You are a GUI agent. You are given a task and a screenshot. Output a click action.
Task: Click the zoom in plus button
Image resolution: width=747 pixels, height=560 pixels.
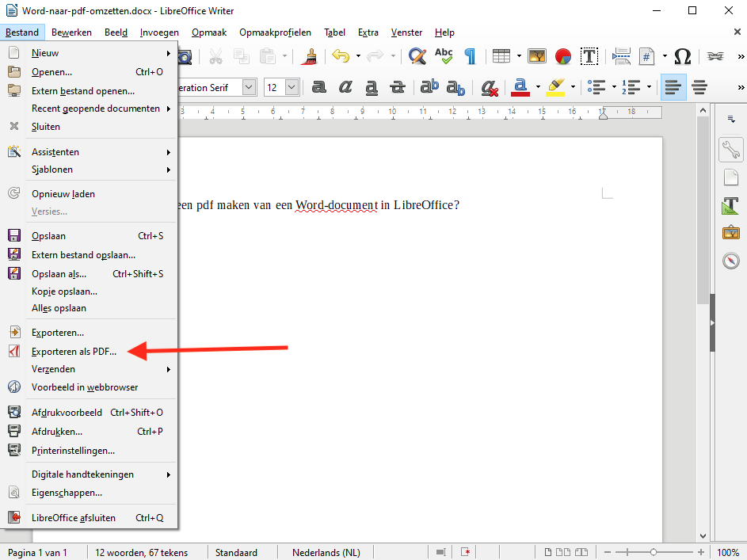tap(700, 552)
